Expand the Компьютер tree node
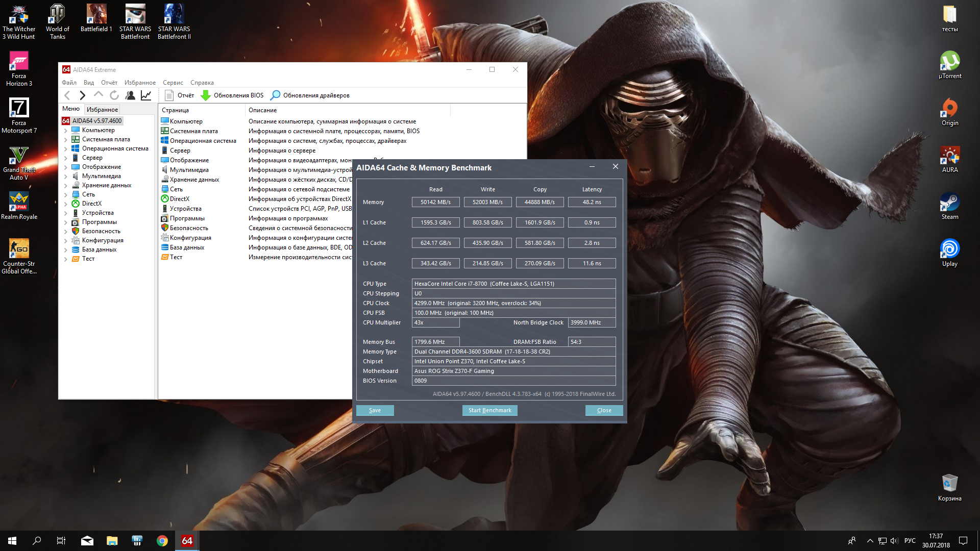 point(65,131)
